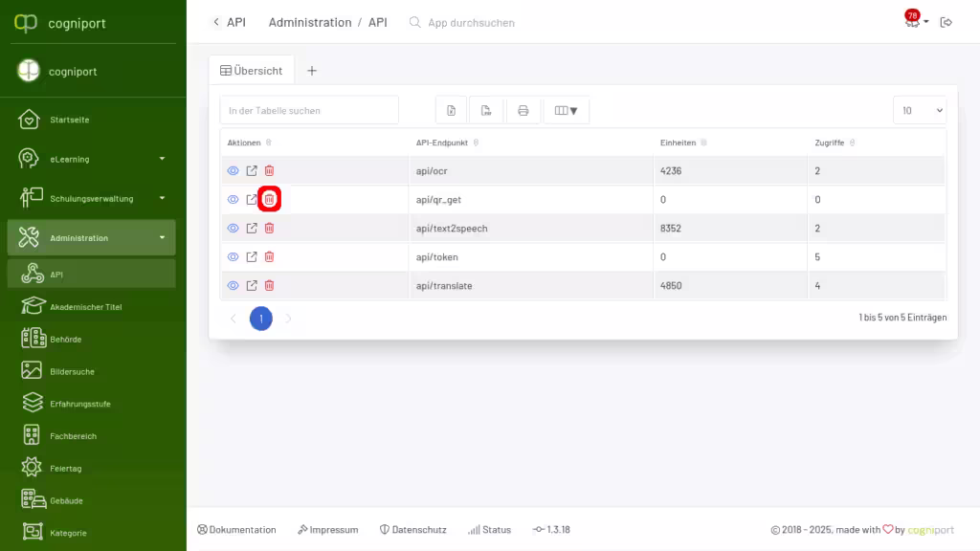The height and width of the screenshot is (551, 980).
Task: Open the notifications with red badge
Action: (913, 21)
